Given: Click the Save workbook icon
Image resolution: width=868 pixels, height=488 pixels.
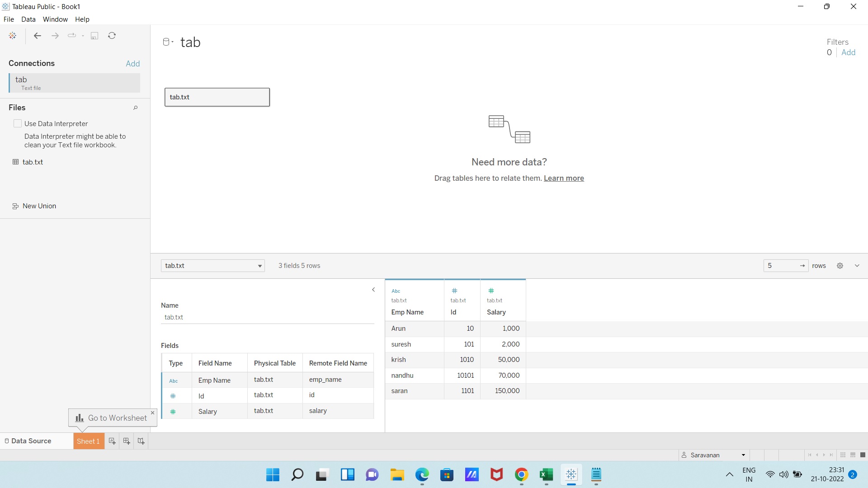Looking at the screenshot, I should 94,36.
